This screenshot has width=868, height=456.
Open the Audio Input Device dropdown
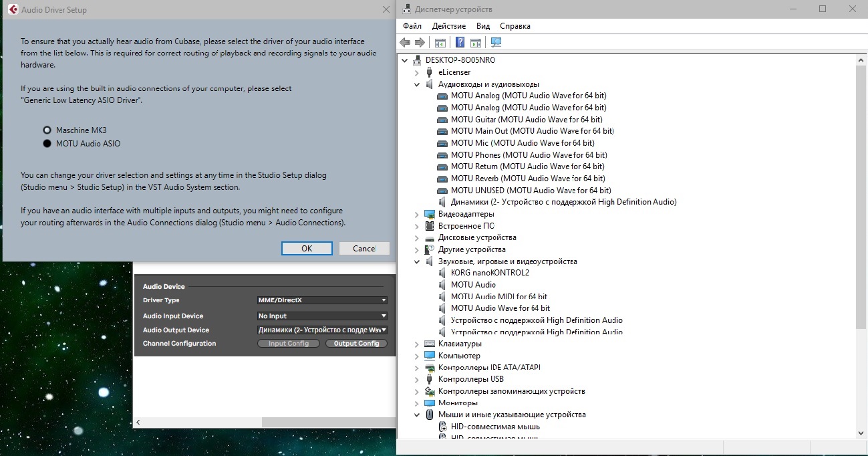click(x=322, y=316)
